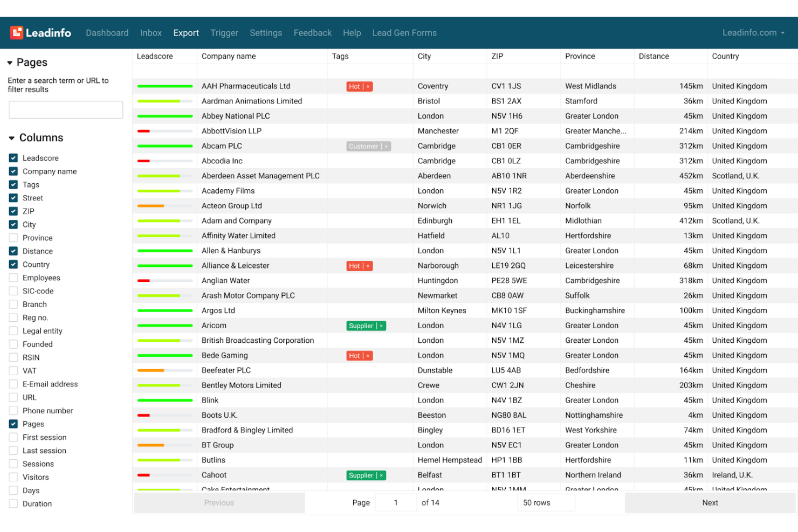Click the Northern Ireland province cell

593,475
